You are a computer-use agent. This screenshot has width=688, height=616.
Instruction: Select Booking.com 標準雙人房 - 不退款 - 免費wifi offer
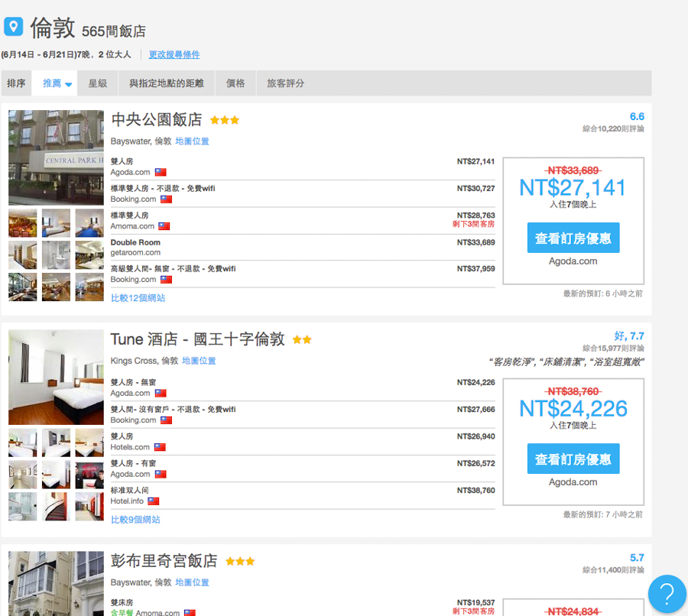tap(303, 193)
